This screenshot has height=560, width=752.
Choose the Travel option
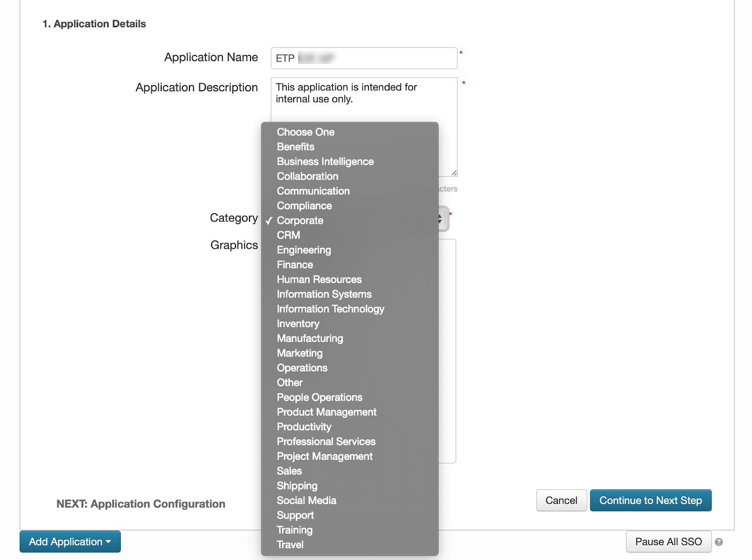290,544
